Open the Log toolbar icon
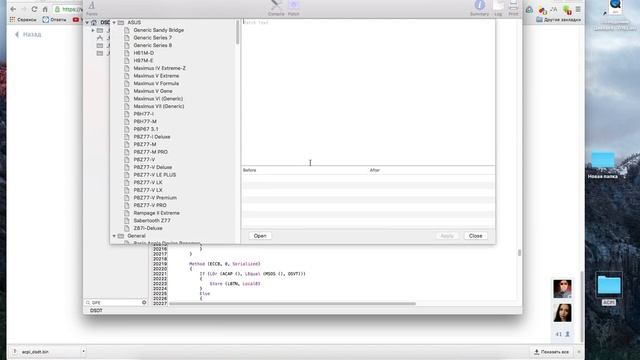 click(498, 8)
